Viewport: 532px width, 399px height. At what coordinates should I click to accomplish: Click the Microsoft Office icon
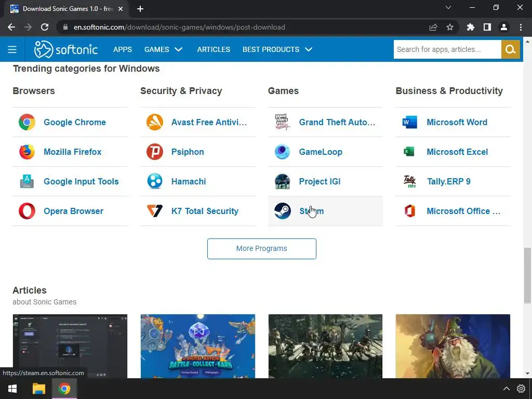tap(410, 211)
